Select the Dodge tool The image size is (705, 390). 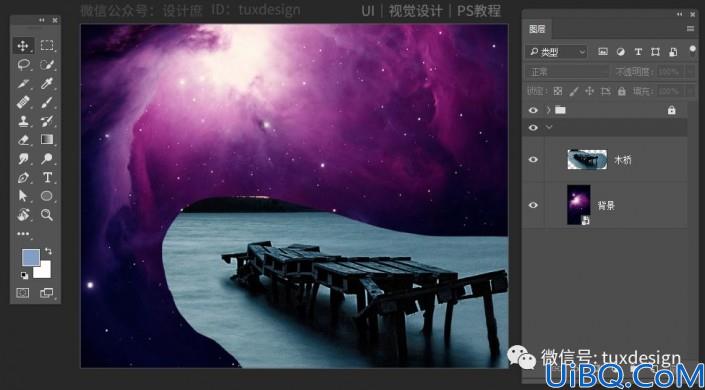47,158
